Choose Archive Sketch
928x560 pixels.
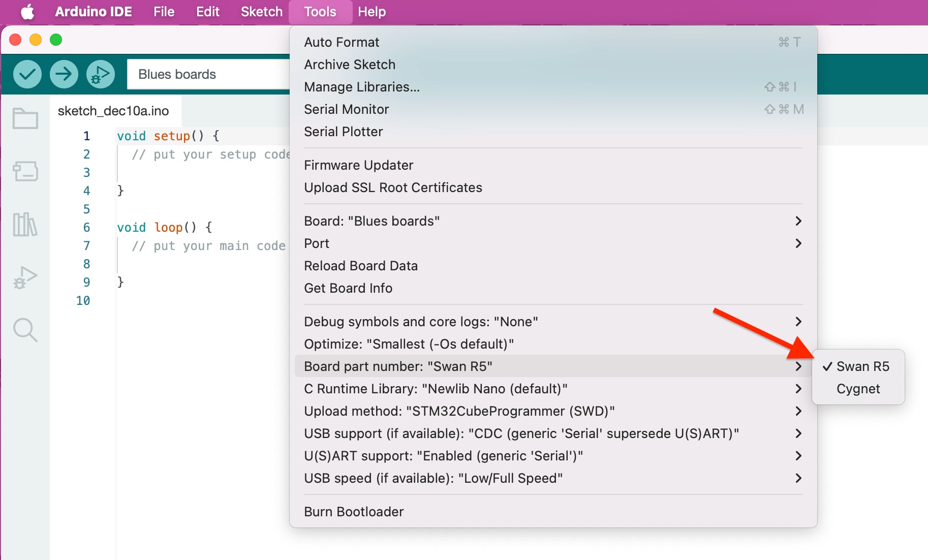pyautogui.click(x=553, y=65)
